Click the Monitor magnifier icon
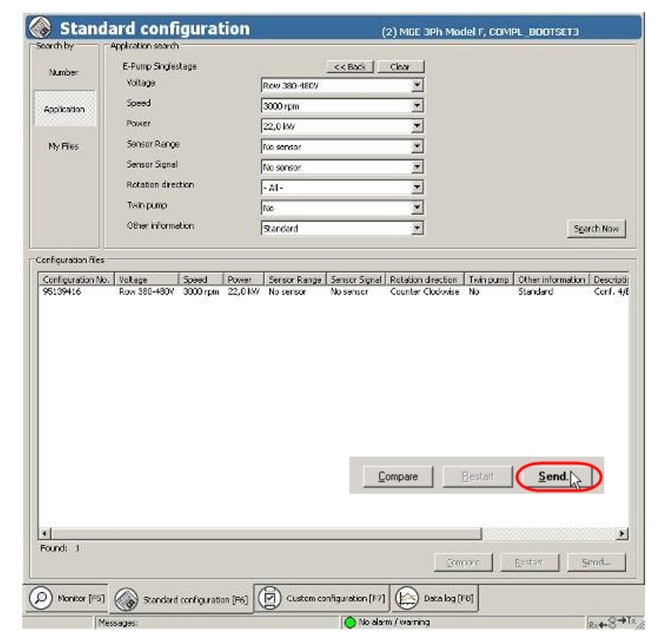This screenshot has width=660, height=644. 43,598
